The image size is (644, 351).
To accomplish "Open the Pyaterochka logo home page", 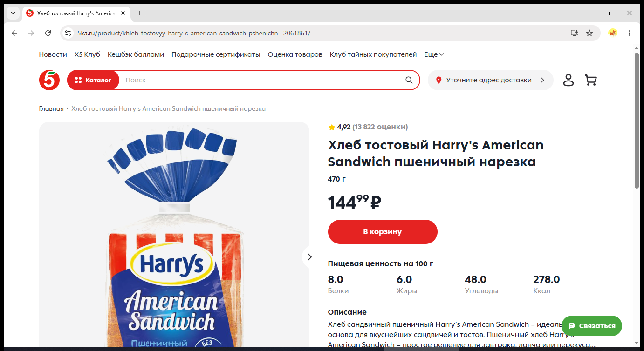I will pyautogui.click(x=49, y=80).
